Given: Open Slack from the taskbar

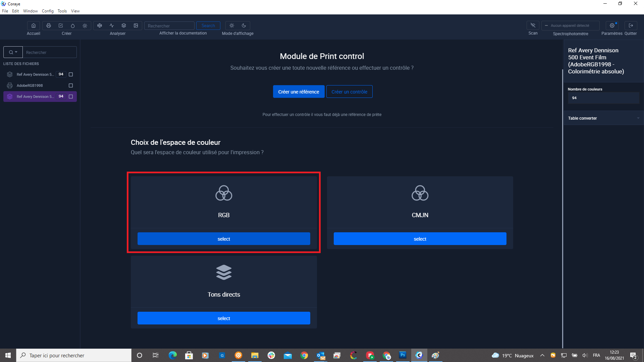Looking at the screenshot, I should (x=271, y=355).
